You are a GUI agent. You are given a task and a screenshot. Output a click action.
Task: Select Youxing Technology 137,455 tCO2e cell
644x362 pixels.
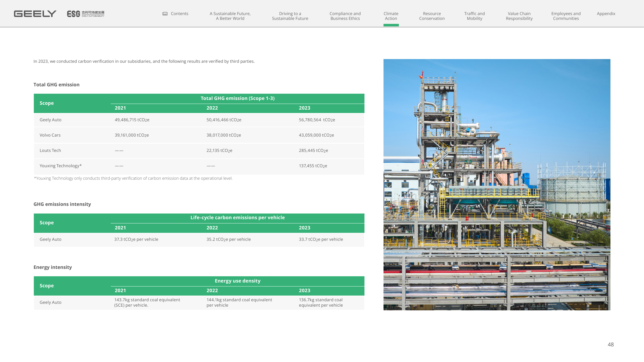313,166
